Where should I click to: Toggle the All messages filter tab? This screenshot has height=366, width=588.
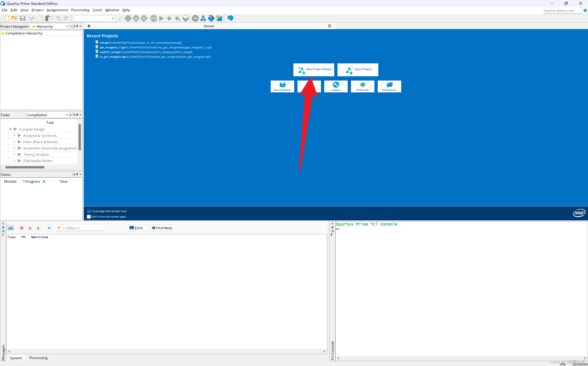[x=10, y=228]
